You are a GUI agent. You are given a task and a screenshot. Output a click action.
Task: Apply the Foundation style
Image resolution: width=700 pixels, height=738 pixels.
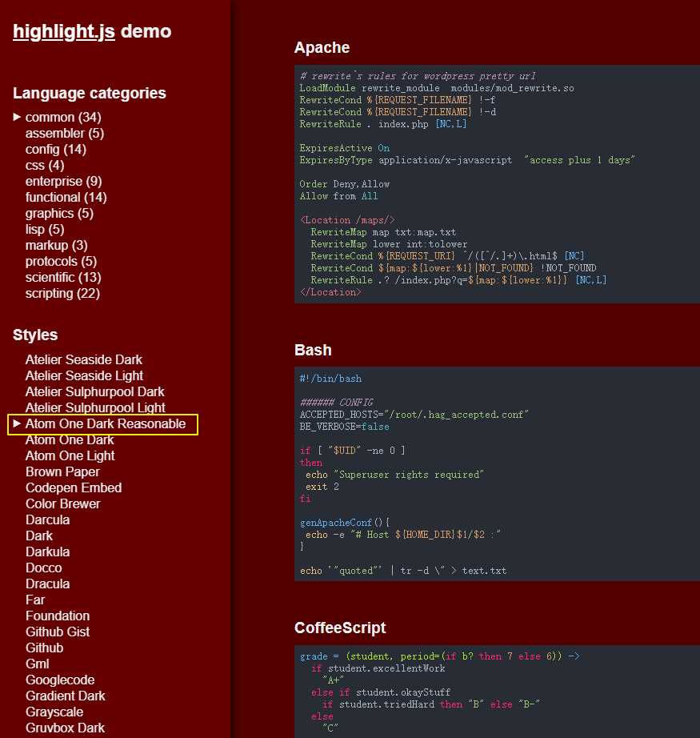click(58, 616)
